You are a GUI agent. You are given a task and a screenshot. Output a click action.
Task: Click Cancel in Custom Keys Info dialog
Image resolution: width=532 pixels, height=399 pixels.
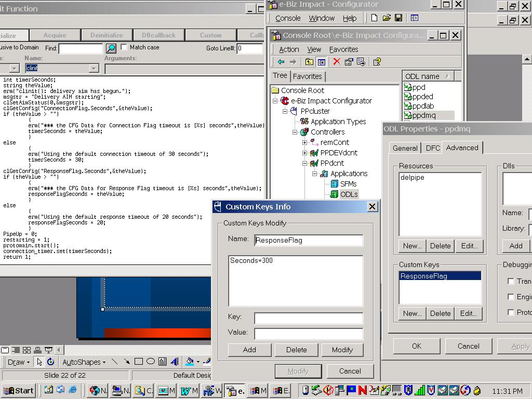(x=350, y=371)
